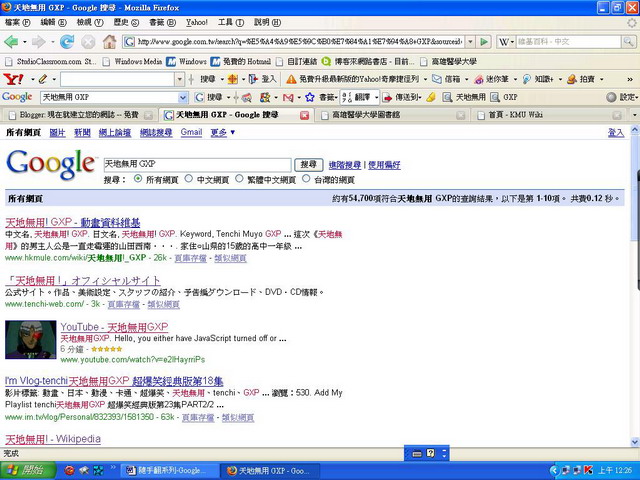Screen dimensions: 640x480
Task: Open the 天地無用! GXP - 動畫資料維基 result
Action: pyautogui.click(x=73, y=222)
